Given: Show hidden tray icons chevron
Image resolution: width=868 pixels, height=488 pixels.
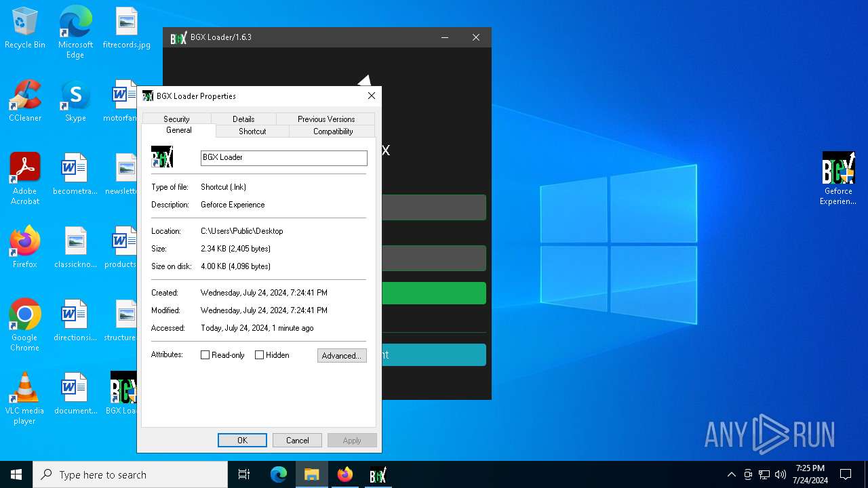Looking at the screenshot, I should (x=731, y=474).
